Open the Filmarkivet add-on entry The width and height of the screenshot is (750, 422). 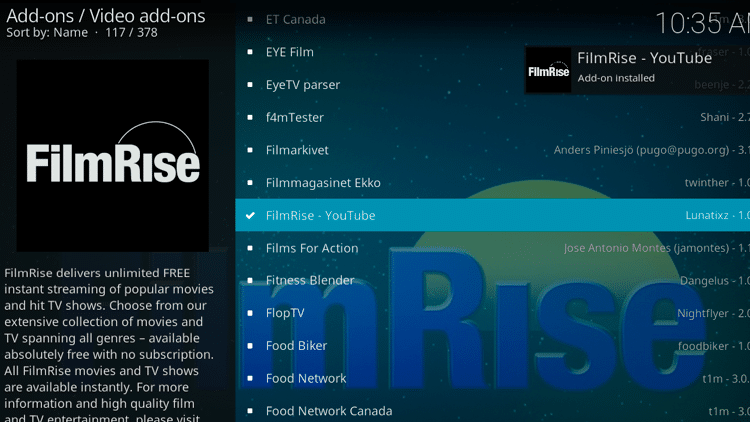[x=297, y=150]
